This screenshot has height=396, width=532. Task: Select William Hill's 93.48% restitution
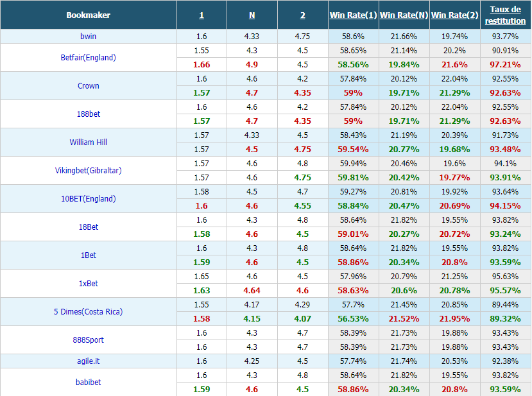point(505,150)
